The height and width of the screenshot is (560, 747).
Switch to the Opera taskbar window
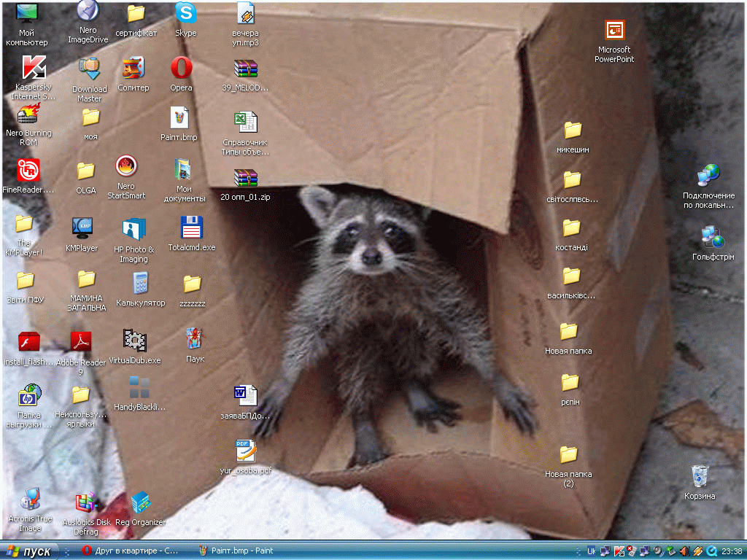click(x=131, y=551)
